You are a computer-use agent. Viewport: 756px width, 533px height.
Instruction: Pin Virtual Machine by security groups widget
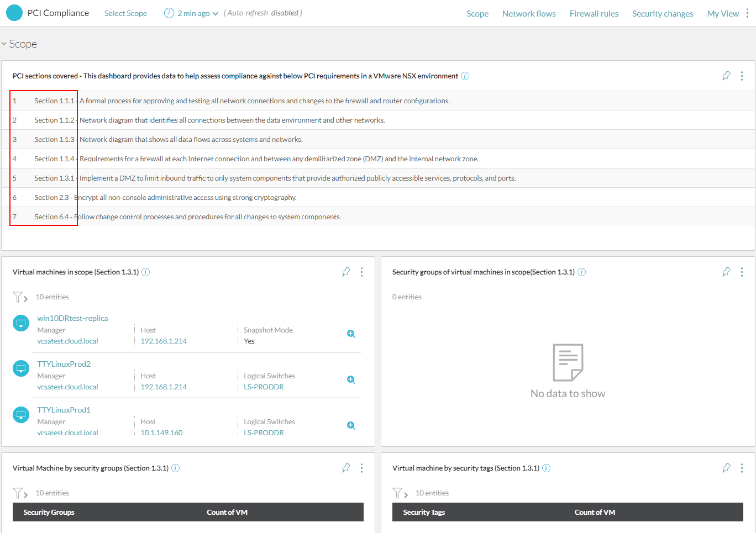pyautogui.click(x=346, y=468)
